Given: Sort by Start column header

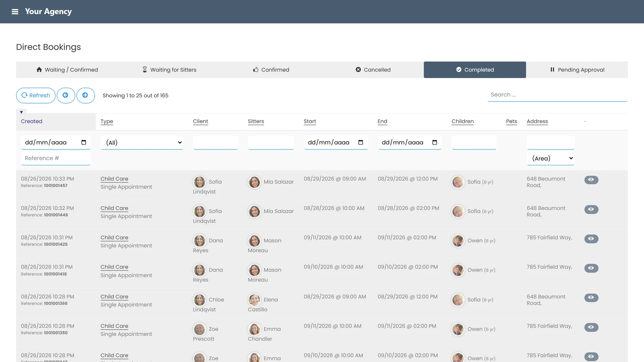Looking at the screenshot, I should [310, 121].
